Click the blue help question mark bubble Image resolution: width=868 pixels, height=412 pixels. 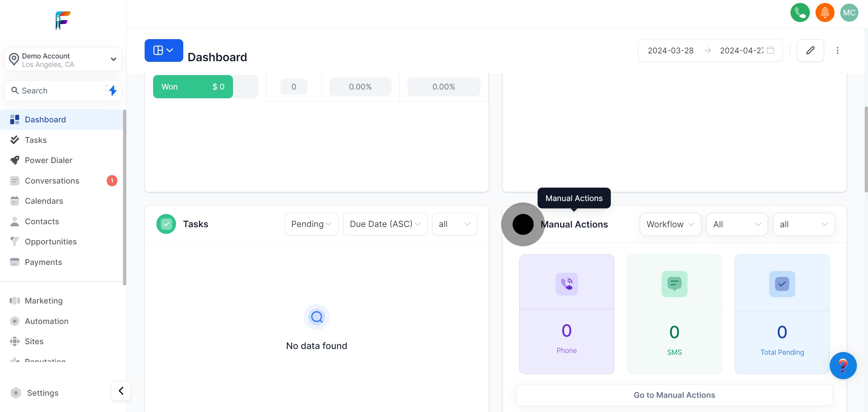tap(843, 365)
